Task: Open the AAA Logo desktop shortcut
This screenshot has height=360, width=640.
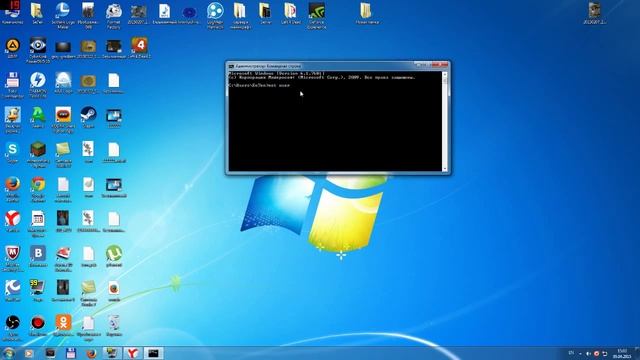Action: click(x=63, y=80)
